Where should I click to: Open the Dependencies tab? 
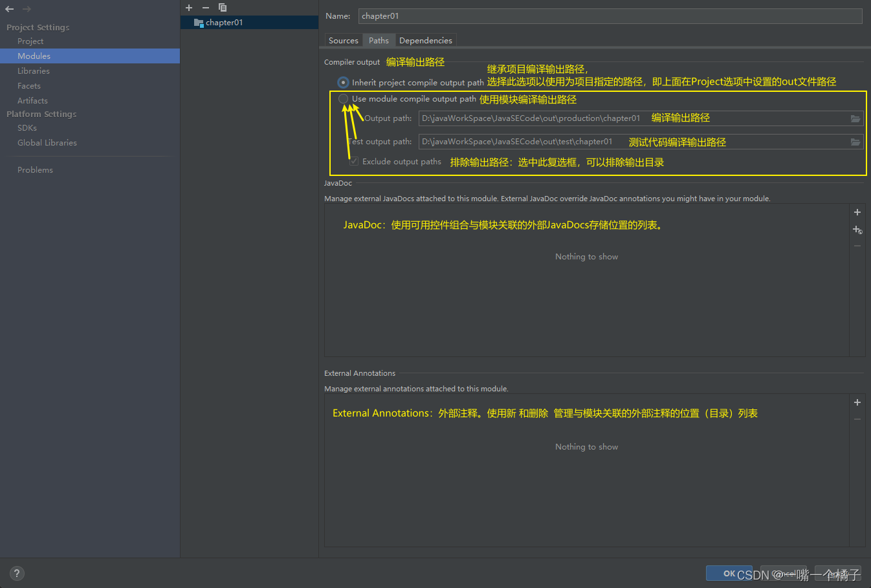click(x=426, y=40)
